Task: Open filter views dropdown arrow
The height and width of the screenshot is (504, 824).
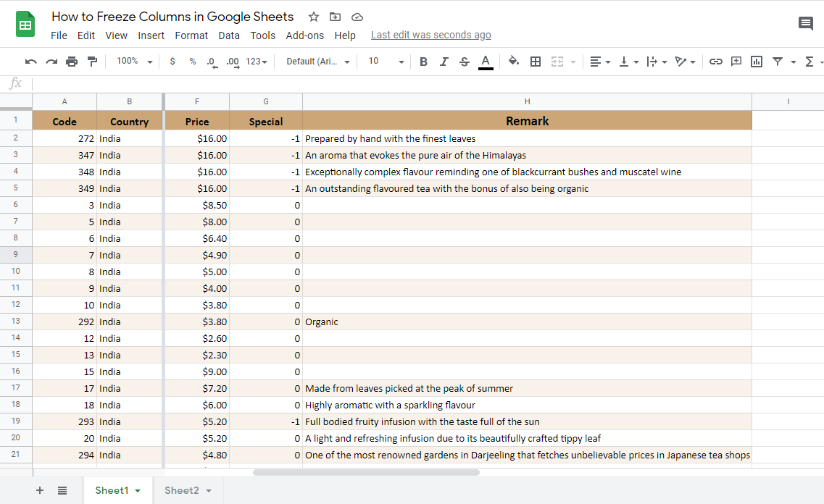Action: click(x=794, y=62)
